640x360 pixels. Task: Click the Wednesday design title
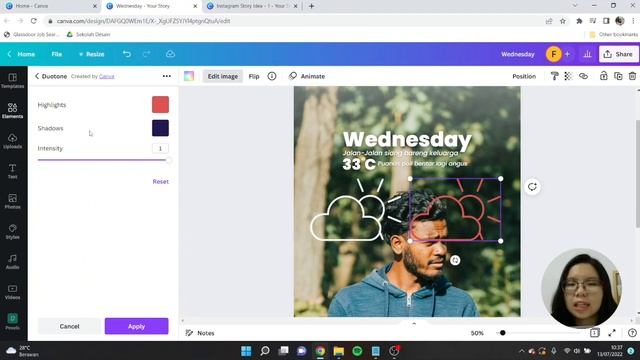tap(518, 54)
